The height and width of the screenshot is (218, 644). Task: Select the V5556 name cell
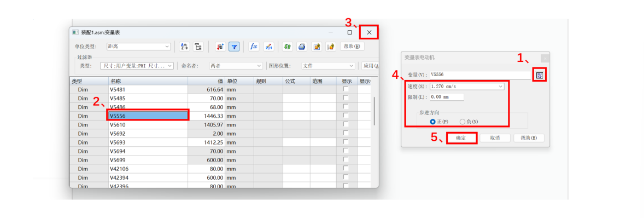(x=148, y=116)
